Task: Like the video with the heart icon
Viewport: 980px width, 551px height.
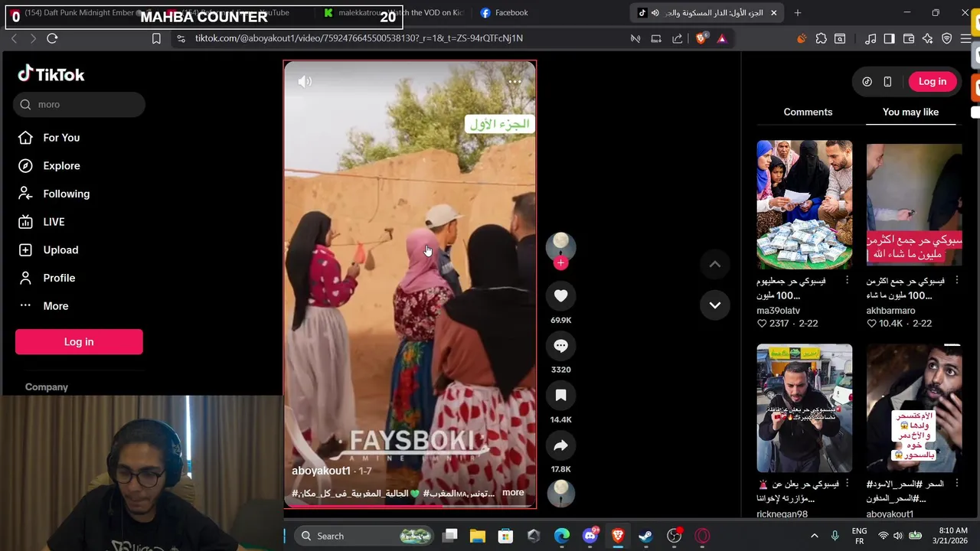Action: (560, 296)
